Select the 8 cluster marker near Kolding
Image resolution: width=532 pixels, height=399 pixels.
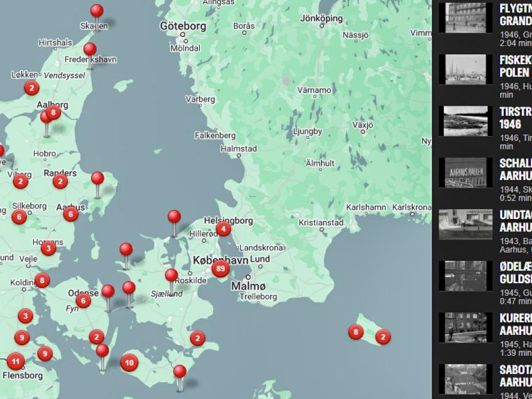(42, 280)
